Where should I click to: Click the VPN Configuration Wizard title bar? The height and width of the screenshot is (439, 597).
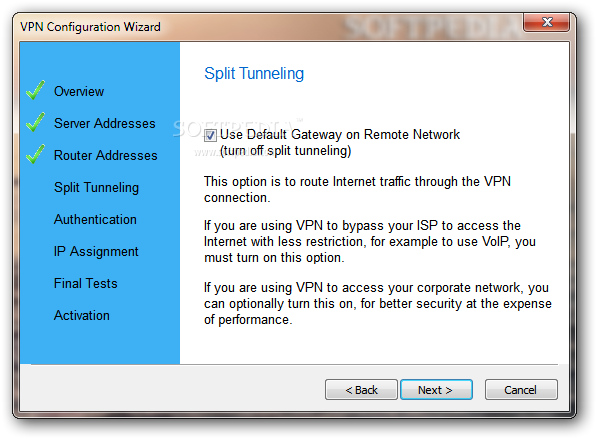click(x=267, y=27)
